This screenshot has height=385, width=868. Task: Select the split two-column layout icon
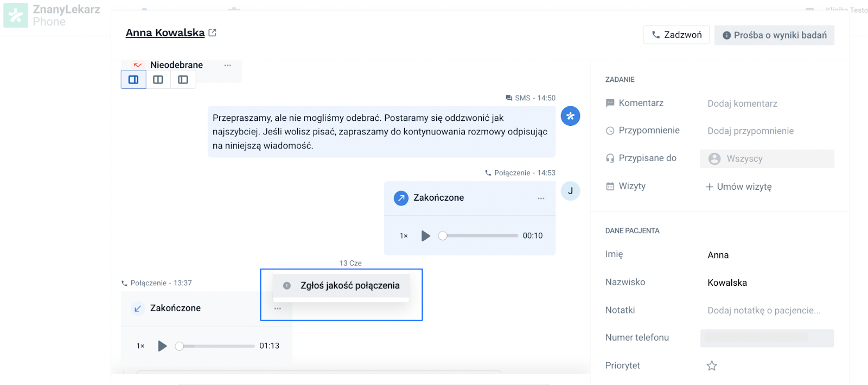[x=158, y=80]
